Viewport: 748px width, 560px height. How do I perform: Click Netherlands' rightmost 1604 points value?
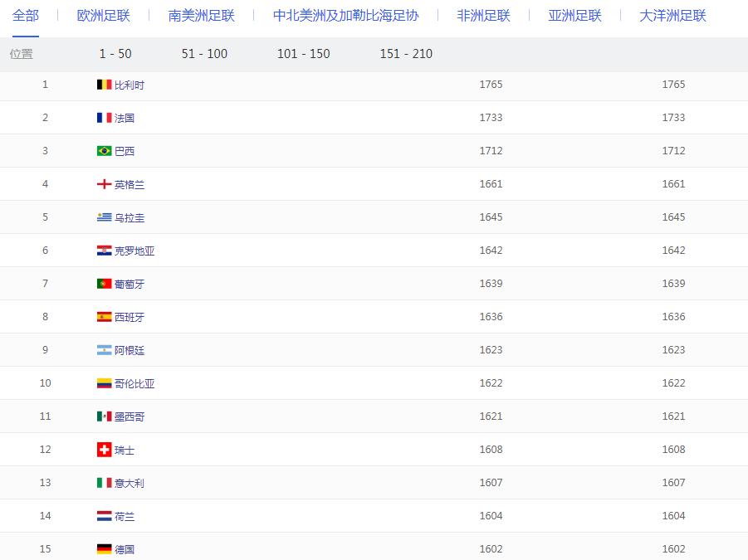(x=673, y=516)
